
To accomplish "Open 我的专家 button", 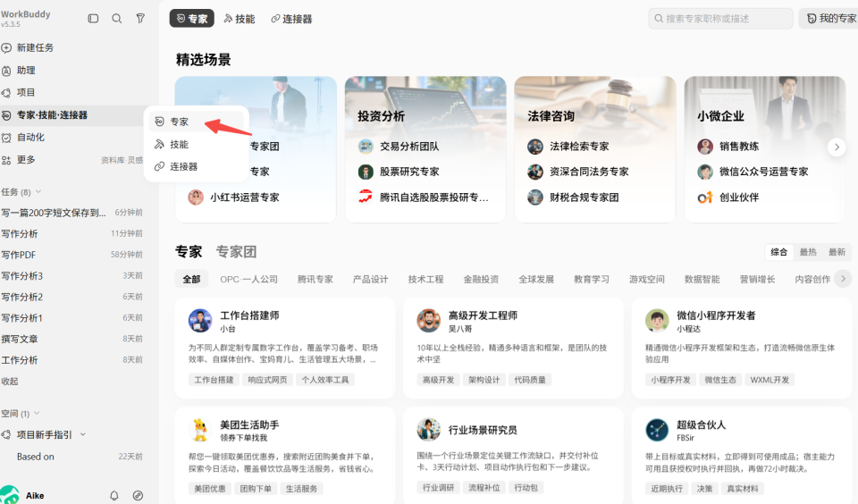I will pos(829,19).
